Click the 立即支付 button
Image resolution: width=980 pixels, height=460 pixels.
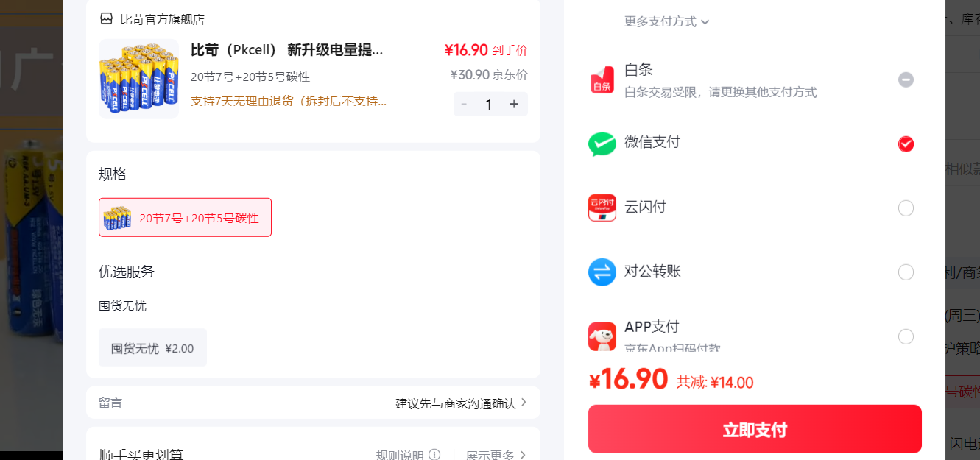[x=755, y=429]
